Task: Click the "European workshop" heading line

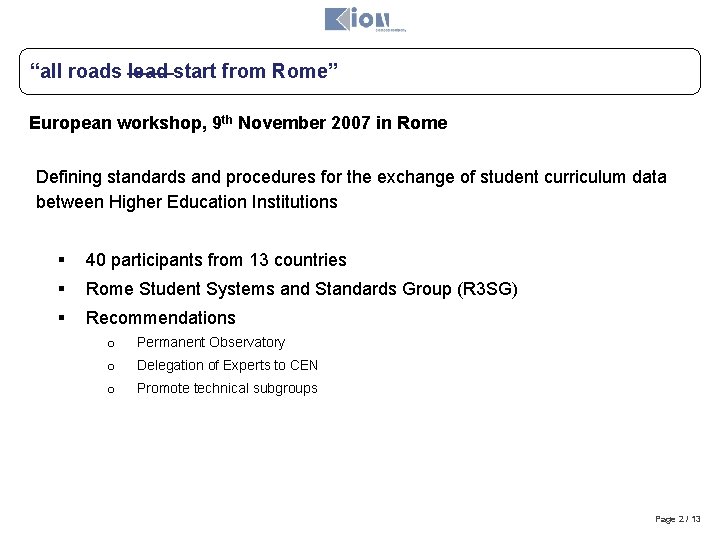Action: pos(238,124)
